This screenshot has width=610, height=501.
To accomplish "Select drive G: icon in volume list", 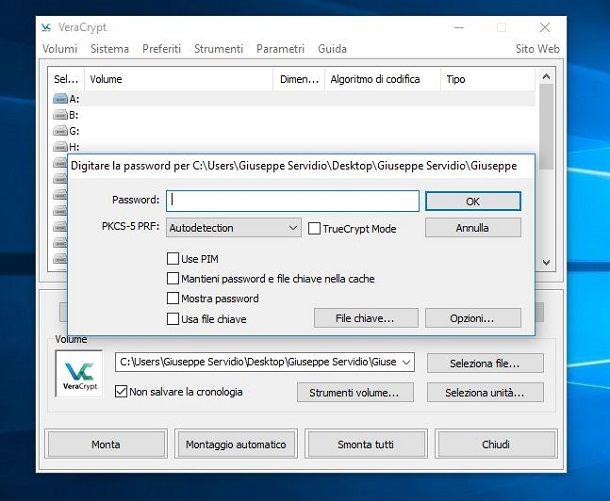I will click(x=60, y=131).
